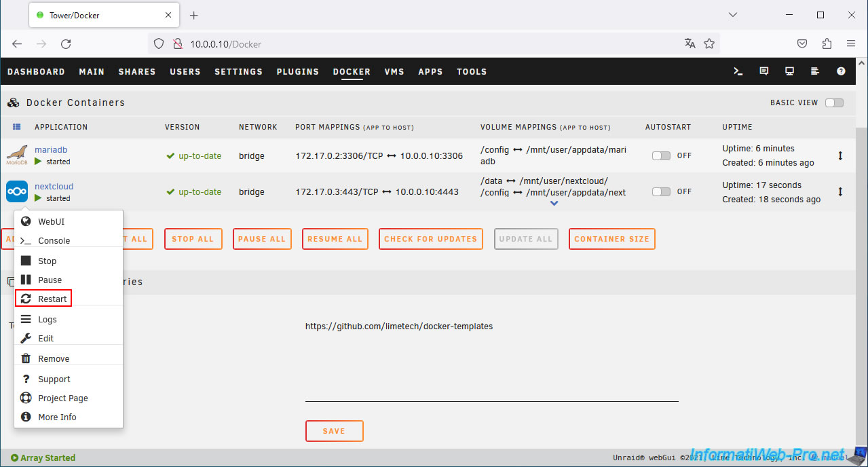Enable autostart for nextcloud container
The width and height of the screenshot is (868, 467).
pos(661,192)
